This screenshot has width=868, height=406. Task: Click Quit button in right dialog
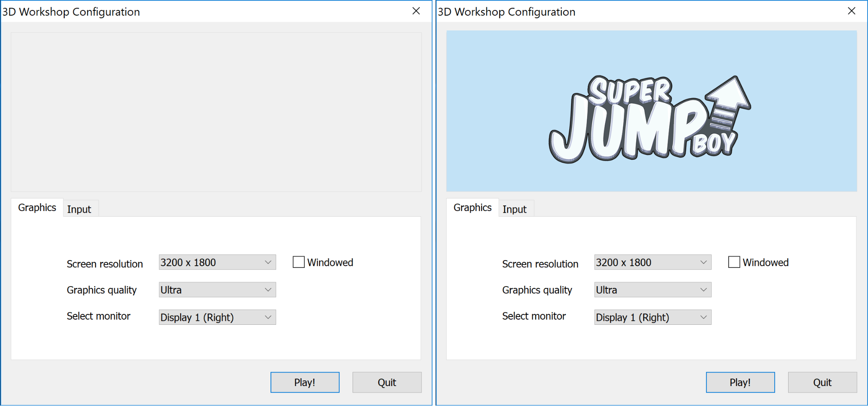822,383
